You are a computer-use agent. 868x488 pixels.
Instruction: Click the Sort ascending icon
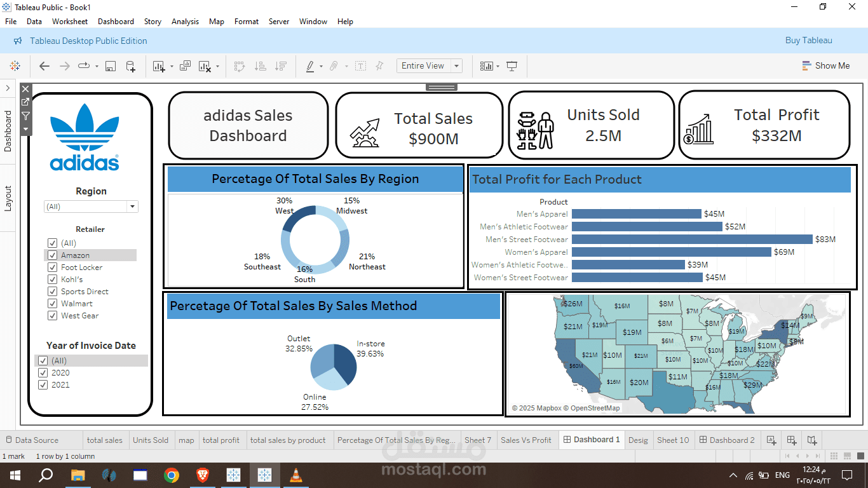click(x=260, y=66)
